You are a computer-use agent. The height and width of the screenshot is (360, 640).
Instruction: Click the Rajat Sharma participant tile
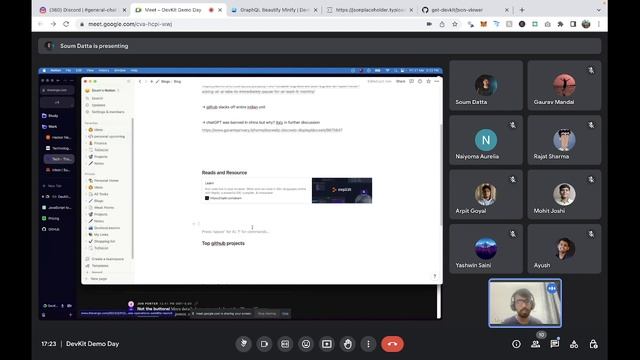(564, 140)
